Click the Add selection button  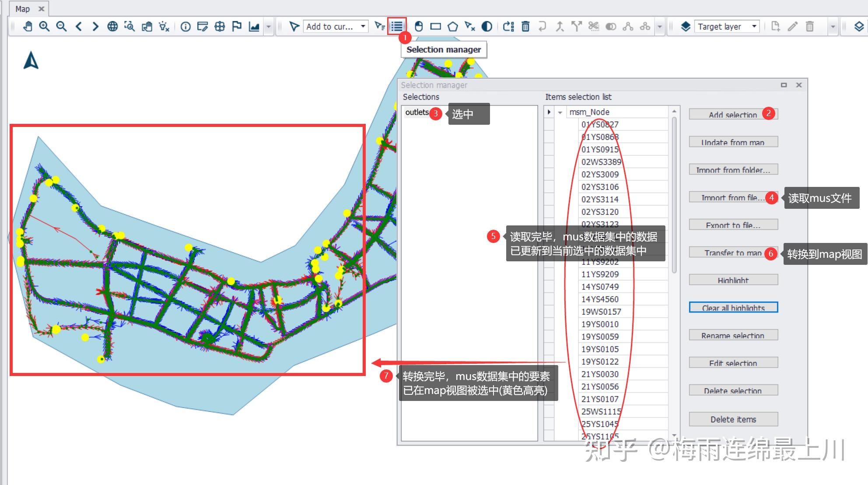click(x=733, y=114)
